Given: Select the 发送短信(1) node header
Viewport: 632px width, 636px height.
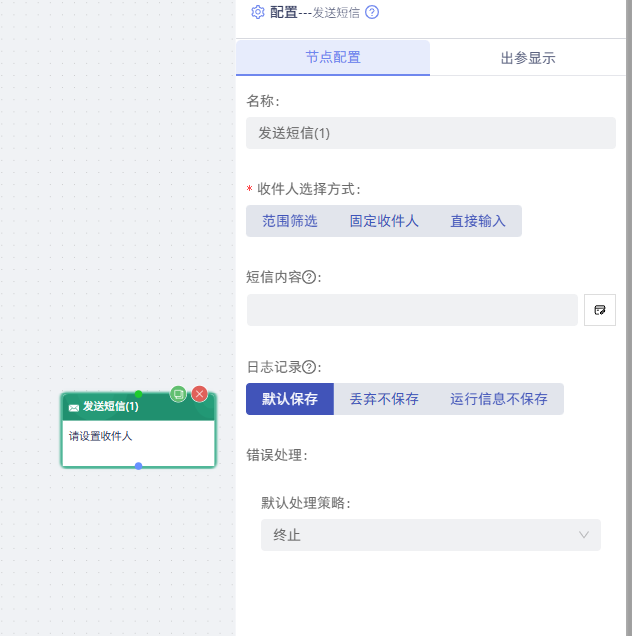Looking at the screenshot, I should pos(138,406).
